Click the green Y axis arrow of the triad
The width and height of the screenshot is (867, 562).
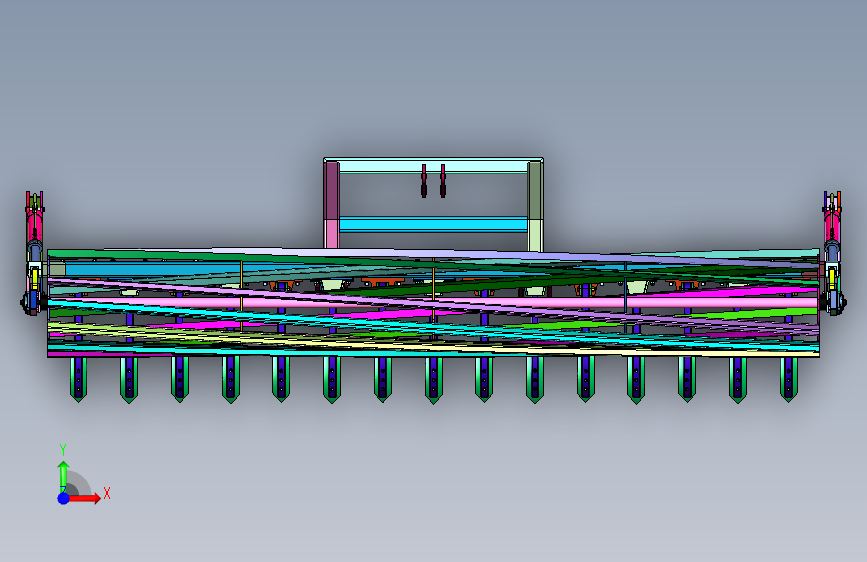[63, 476]
